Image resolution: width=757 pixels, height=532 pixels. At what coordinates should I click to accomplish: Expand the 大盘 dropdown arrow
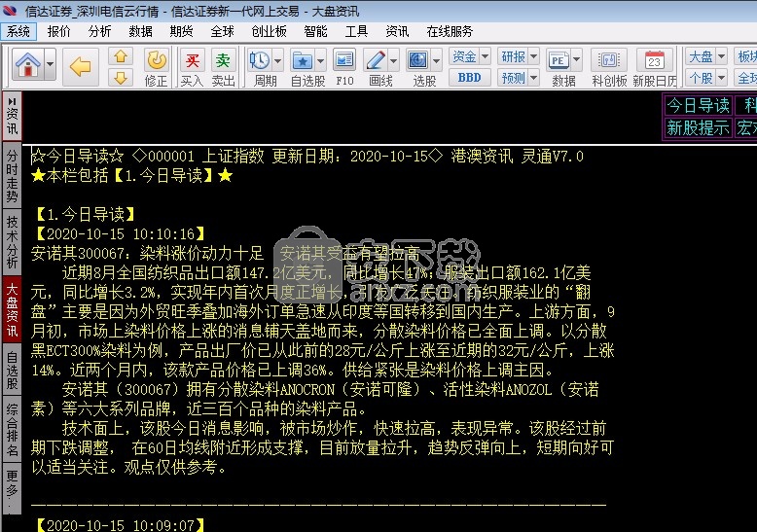722,56
